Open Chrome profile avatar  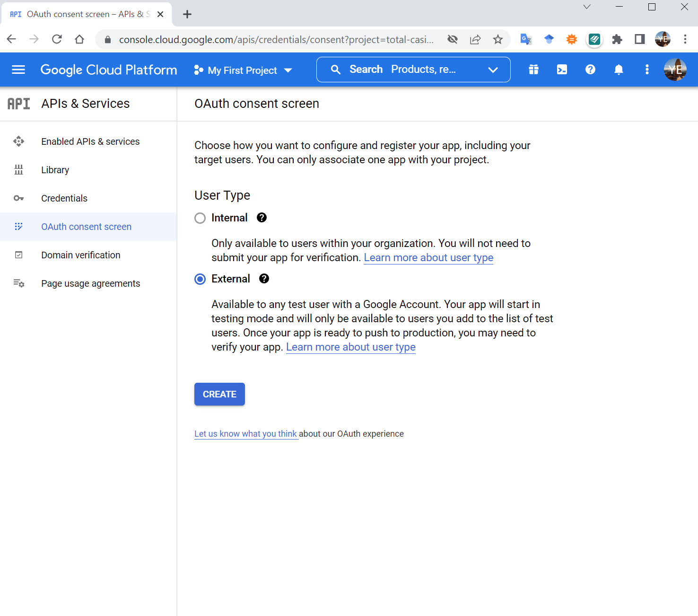tap(663, 39)
